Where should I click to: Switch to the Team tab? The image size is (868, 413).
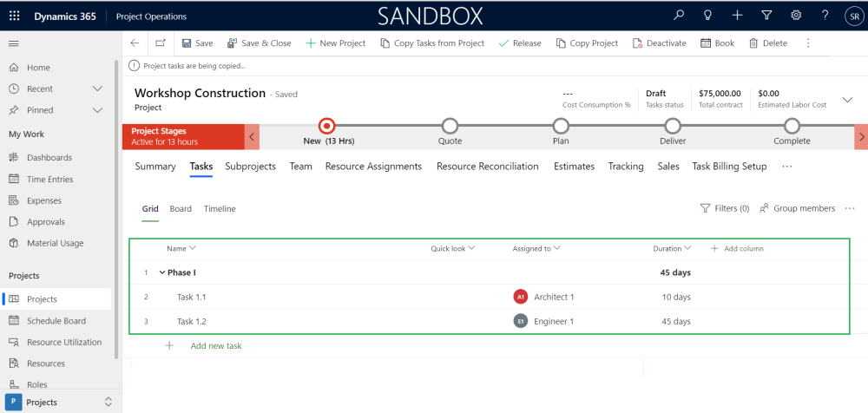click(300, 166)
